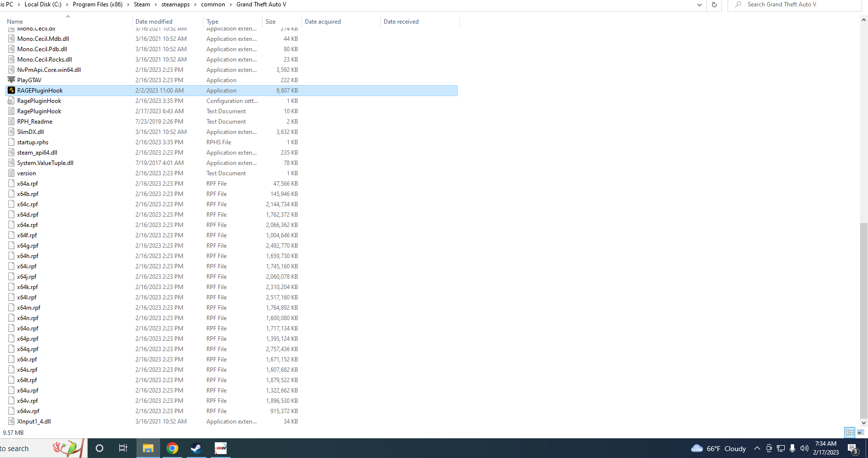The image size is (868, 458).
Task: Open Cortana circle on the taskbar
Action: click(100, 448)
